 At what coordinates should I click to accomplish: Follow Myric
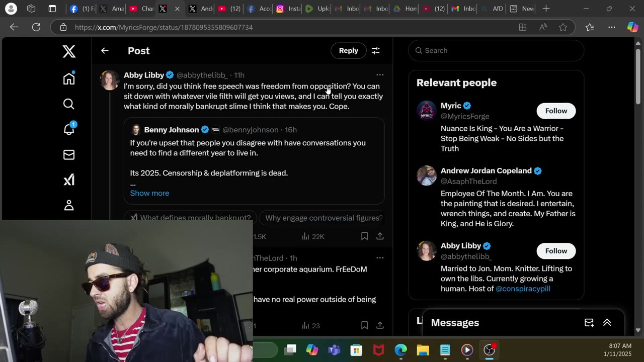click(x=556, y=111)
